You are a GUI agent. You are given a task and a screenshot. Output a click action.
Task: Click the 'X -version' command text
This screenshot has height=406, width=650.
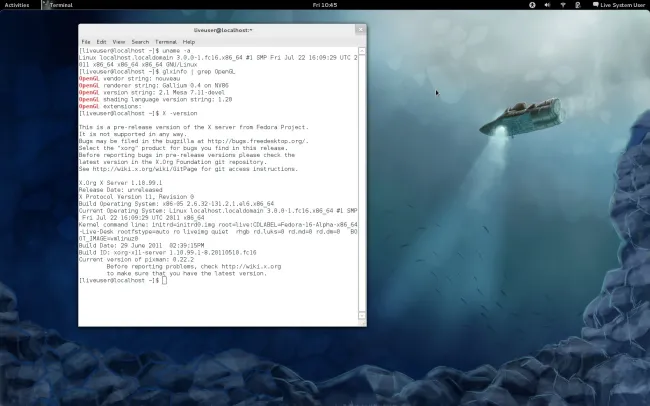pyautogui.click(x=179, y=113)
